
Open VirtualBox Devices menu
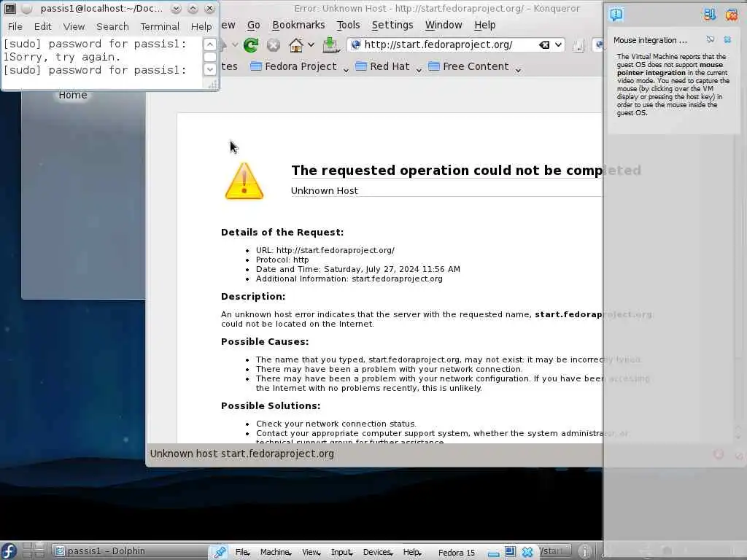pos(377,552)
